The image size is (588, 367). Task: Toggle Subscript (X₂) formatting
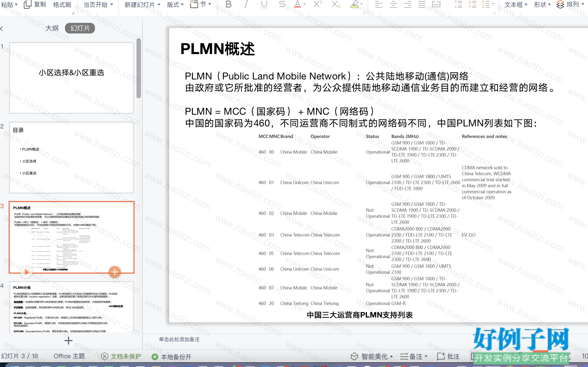(x=336, y=4)
